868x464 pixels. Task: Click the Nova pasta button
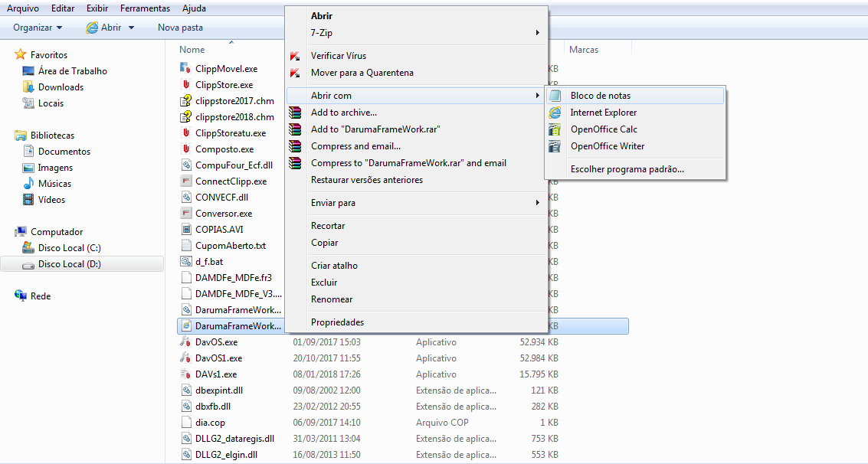[x=180, y=28]
